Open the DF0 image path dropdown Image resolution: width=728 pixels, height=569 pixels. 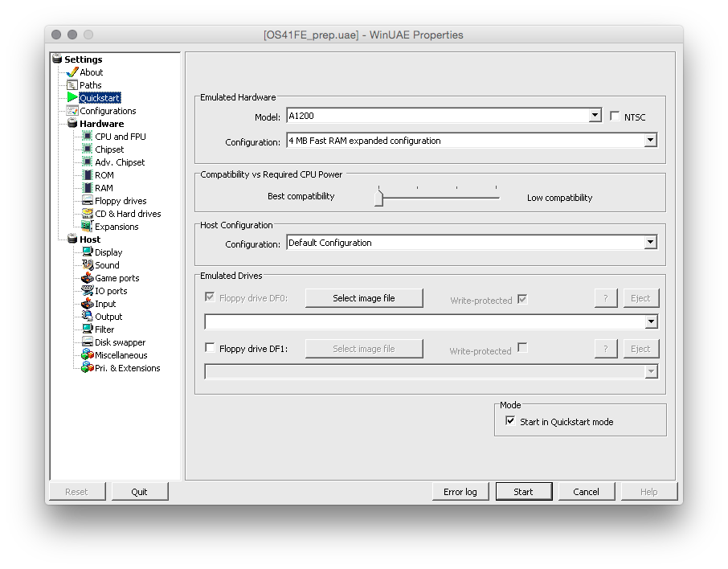pyautogui.click(x=651, y=321)
